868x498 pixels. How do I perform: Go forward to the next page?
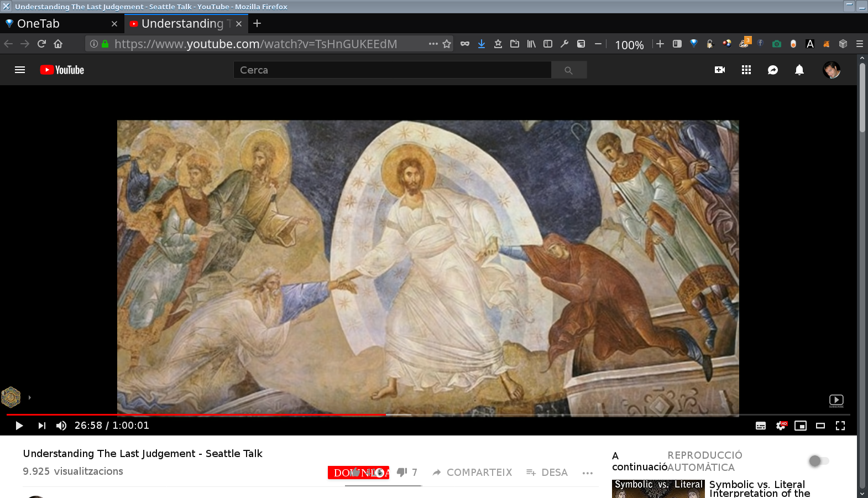click(x=25, y=44)
